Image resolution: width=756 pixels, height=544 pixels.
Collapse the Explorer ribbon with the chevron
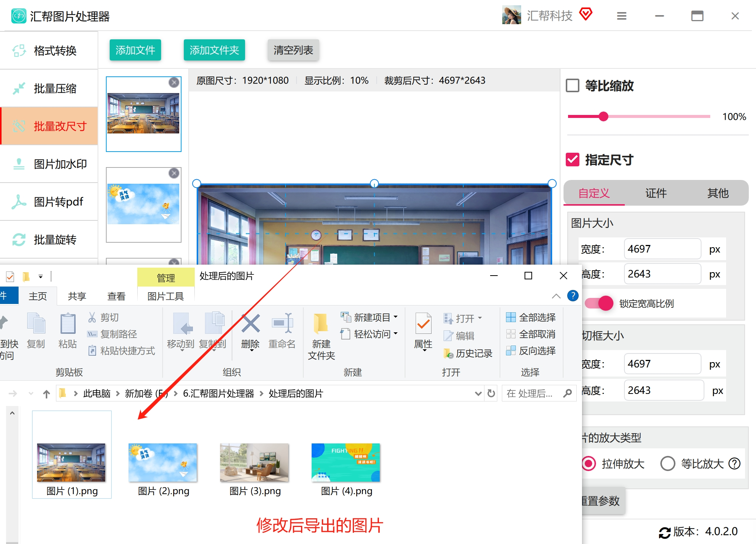pos(556,296)
